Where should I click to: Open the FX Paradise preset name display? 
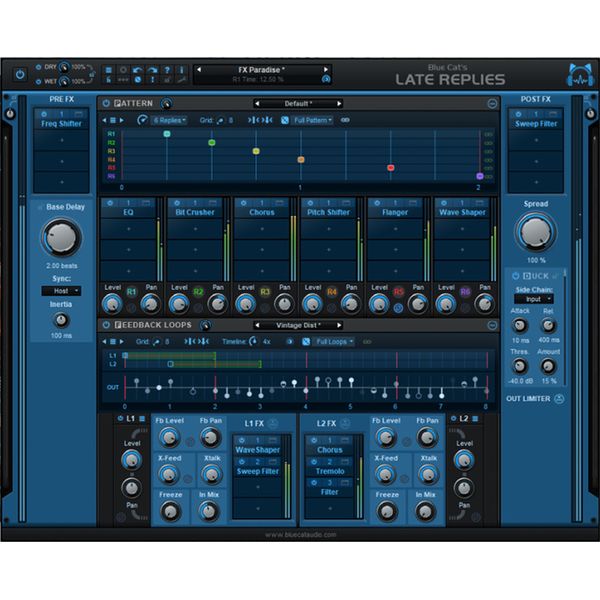tap(262, 70)
